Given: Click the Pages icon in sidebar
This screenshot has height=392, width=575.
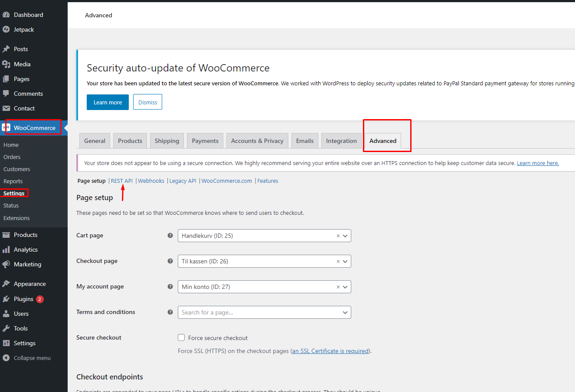Looking at the screenshot, I should 6,79.
